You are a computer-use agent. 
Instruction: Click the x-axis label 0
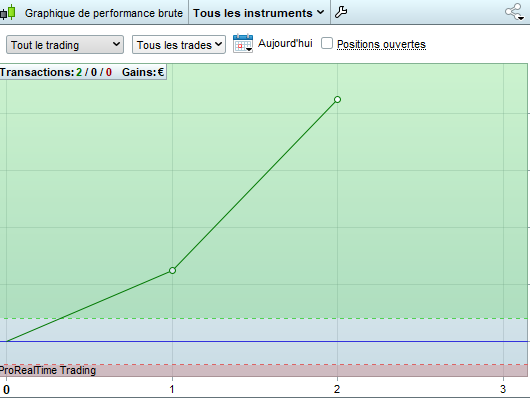[x=6, y=390]
